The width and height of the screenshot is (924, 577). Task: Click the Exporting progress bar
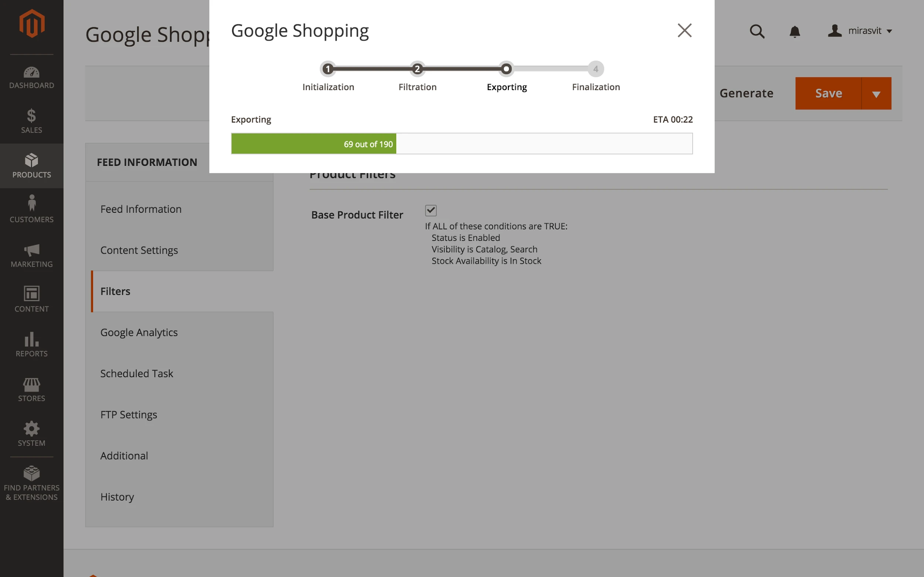tap(462, 143)
